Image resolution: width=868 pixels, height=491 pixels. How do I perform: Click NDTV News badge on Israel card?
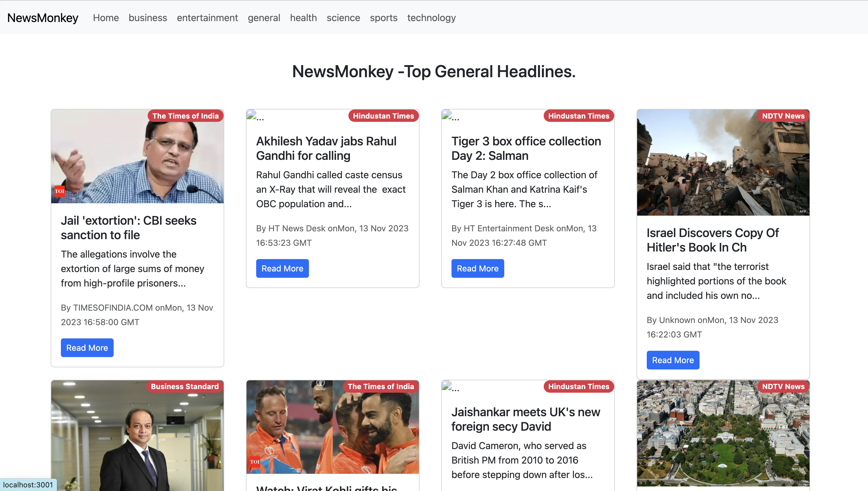click(x=783, y=116)
